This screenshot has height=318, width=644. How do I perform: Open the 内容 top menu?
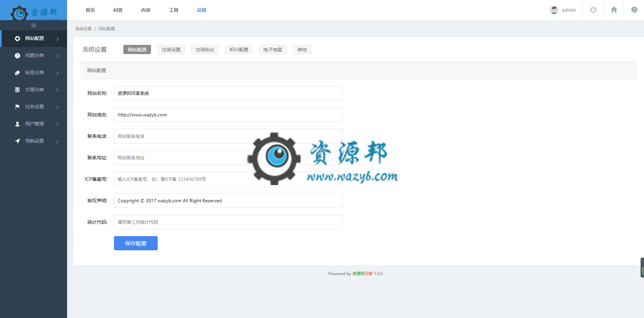click(146, 10)
